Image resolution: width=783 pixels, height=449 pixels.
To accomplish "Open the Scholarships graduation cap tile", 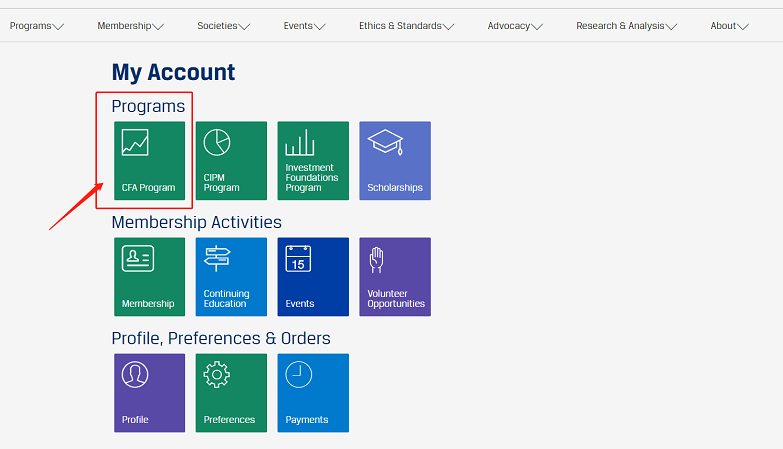I will coord(395,160).
